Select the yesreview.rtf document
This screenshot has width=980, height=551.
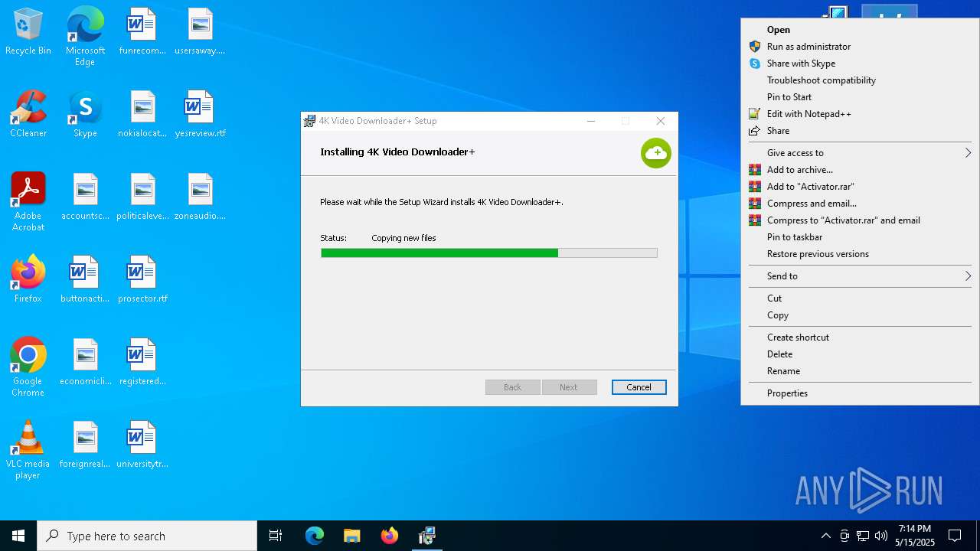(x=200, y=115)
